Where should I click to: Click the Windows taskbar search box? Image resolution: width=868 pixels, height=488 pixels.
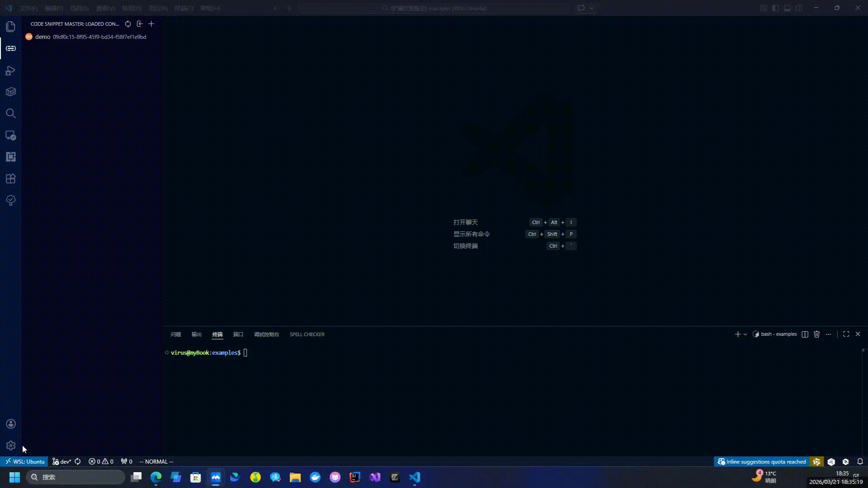tap(76, 477)
